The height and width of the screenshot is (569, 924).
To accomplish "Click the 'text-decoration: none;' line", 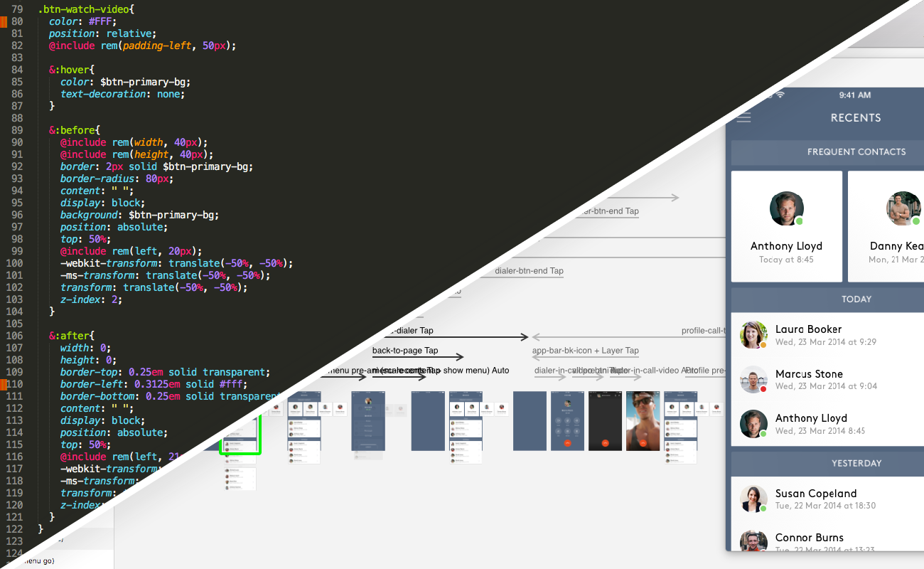I will click(122, 94).
